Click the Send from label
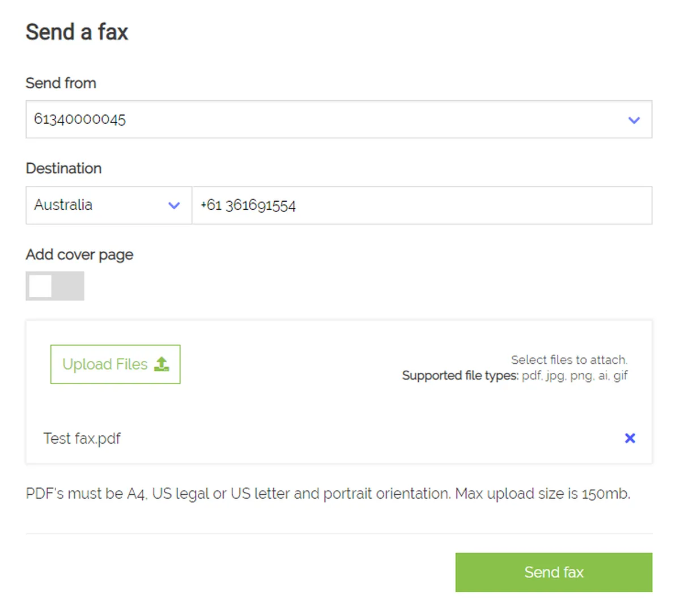 [61, 83]
